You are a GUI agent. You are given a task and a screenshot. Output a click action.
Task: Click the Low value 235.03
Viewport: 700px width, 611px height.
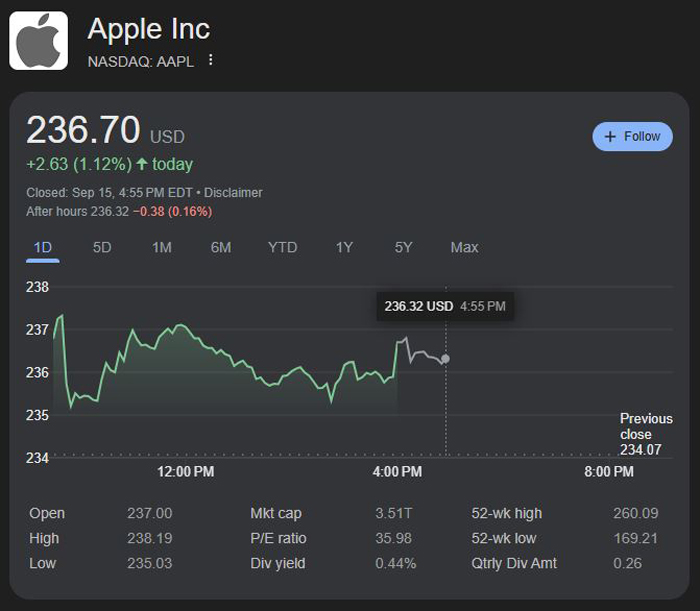pos(150,563)
